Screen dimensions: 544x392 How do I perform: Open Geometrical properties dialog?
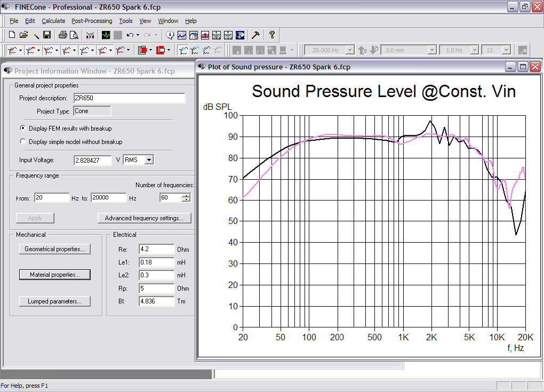click(x=54, y=249)
